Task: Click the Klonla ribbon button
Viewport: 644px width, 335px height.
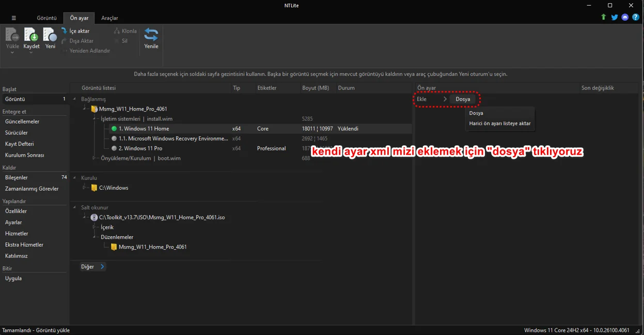Action: click(x=125, y=31)
